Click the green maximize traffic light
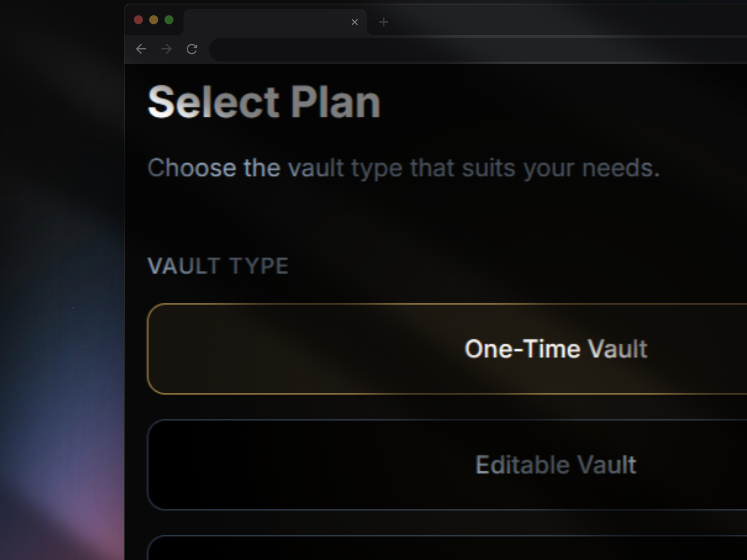747x560 pixels. point(169,20)
